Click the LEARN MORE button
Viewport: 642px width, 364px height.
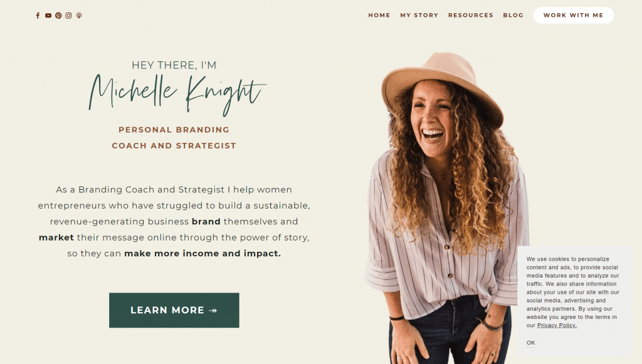pos(174,310)
